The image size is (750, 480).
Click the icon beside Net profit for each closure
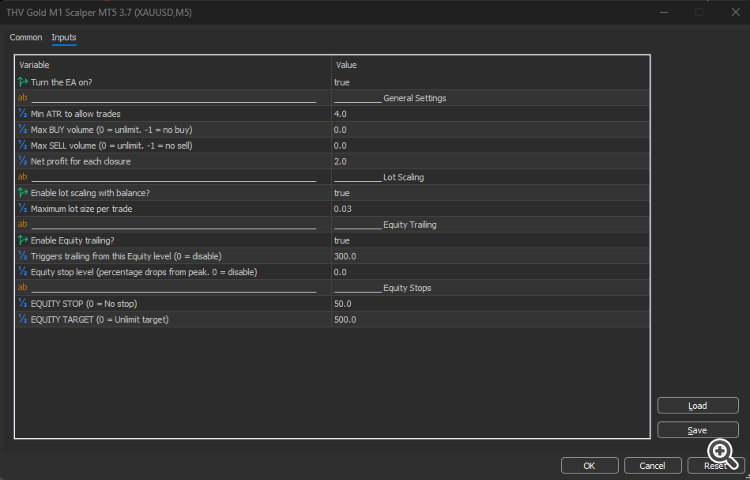click(23, 161)
